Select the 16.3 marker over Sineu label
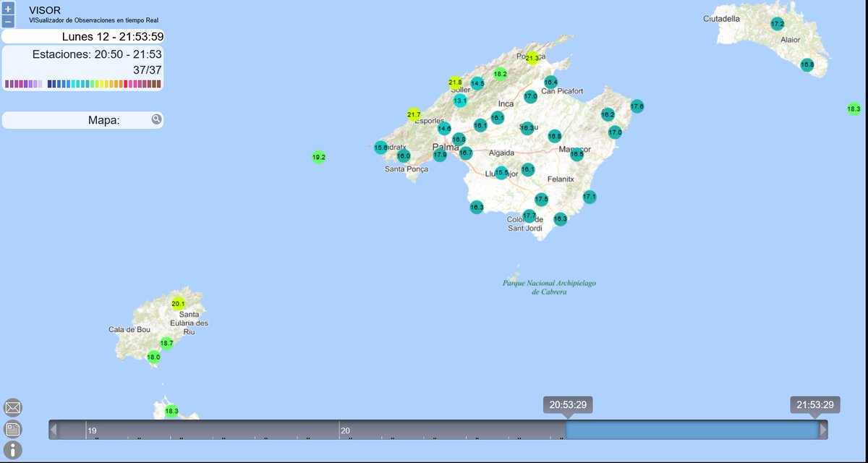 click(527, 128)
